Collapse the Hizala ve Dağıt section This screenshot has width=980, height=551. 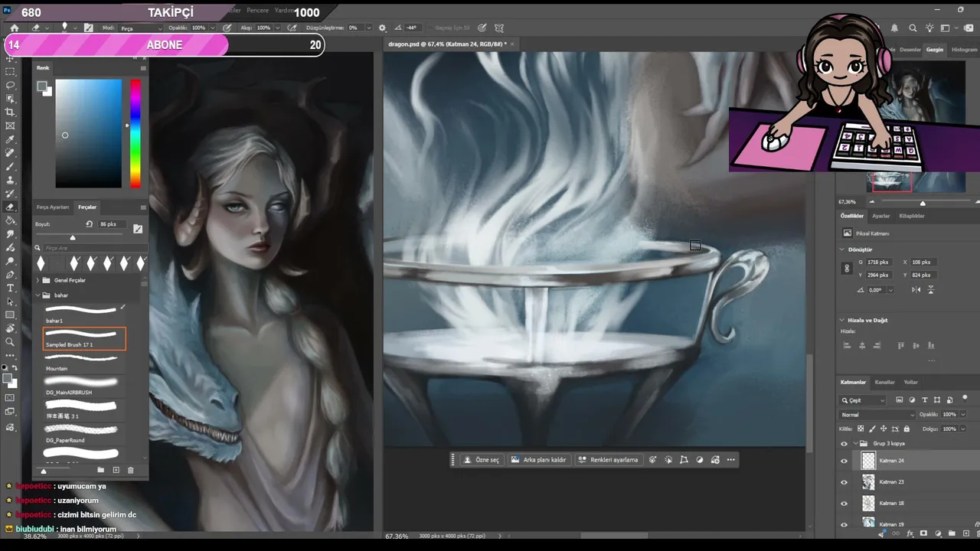[842, 320]
